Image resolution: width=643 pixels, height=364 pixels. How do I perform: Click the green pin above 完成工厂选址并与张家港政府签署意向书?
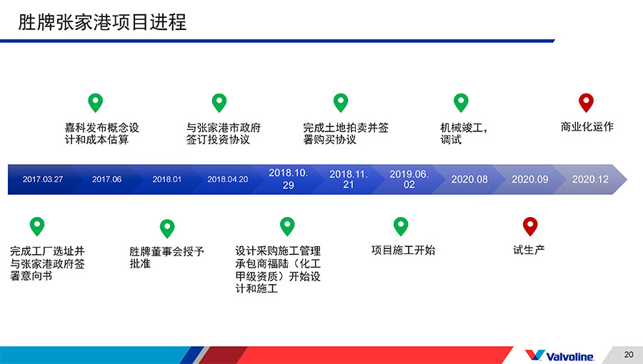(37, 226)
